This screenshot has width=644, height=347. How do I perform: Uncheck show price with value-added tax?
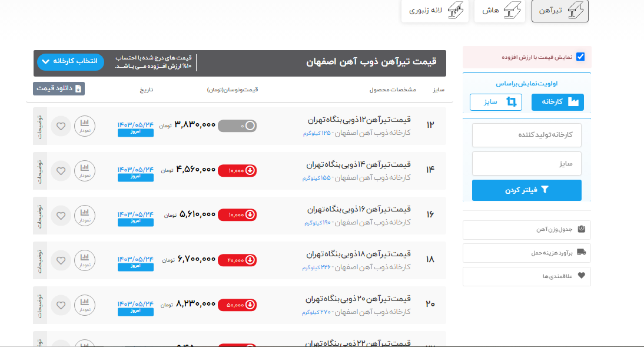point(580,57)
